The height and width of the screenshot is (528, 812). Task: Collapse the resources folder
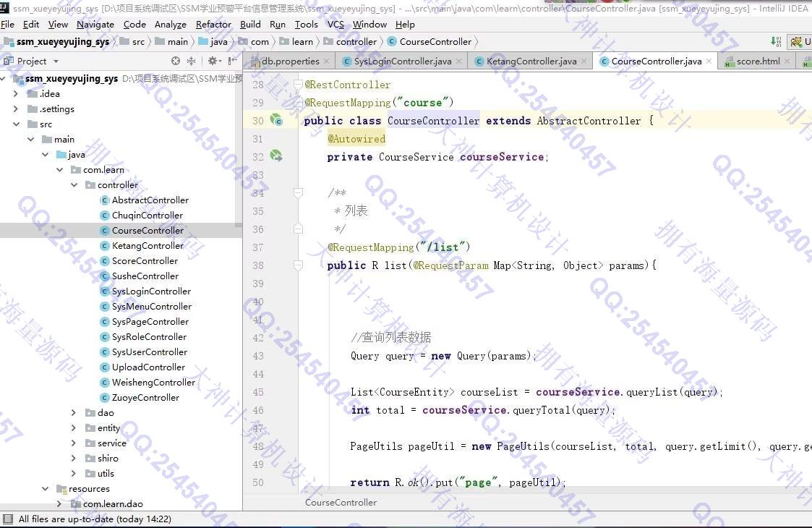coord(45,489)
